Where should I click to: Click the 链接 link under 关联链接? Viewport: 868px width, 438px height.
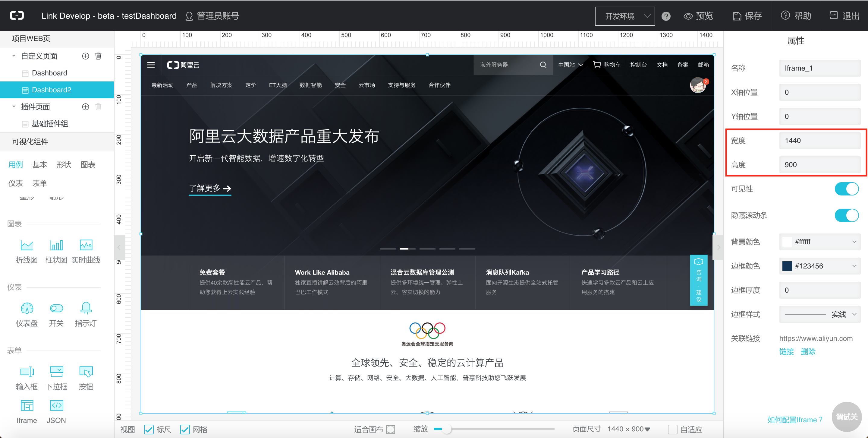[786, 352]
